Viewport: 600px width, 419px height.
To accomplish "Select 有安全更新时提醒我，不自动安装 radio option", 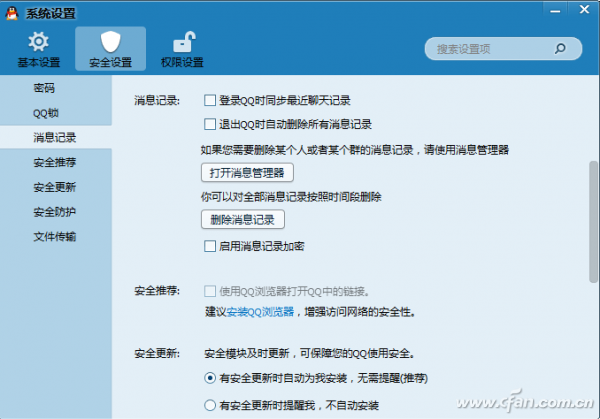I will point(210,405).
